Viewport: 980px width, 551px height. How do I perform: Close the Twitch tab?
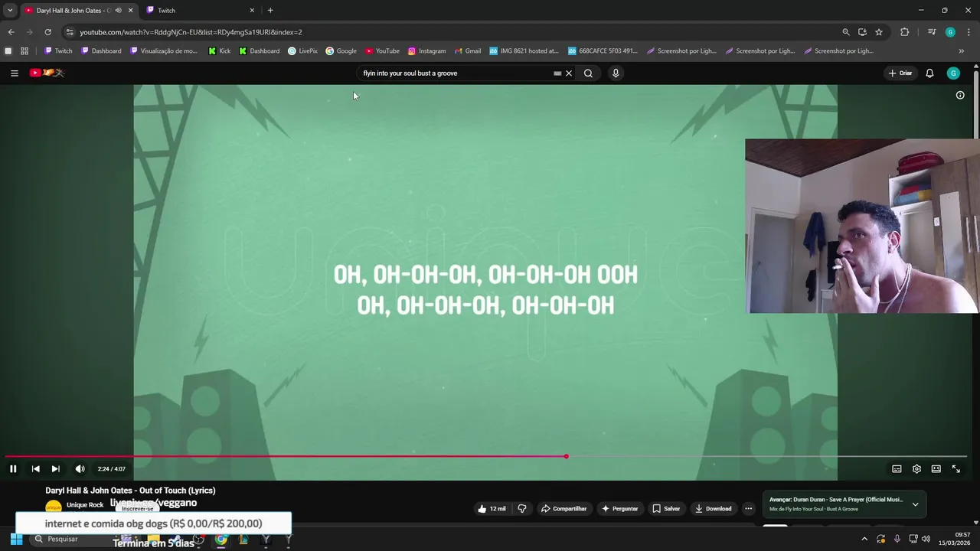(252, 10)
